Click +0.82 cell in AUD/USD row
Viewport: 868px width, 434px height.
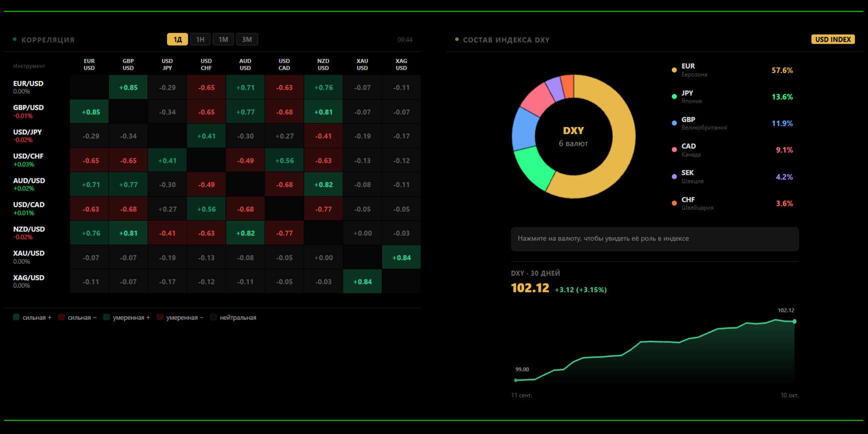(x=323, y=185)
